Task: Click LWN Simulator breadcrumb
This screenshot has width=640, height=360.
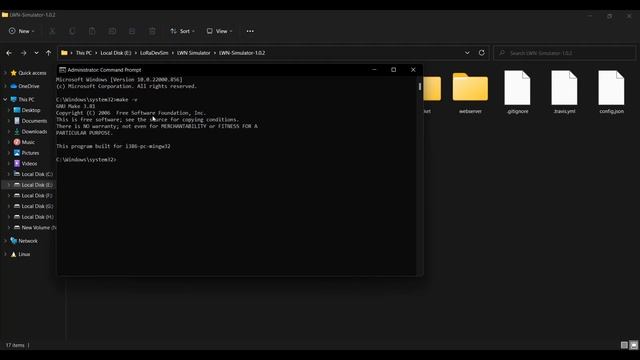Action: tap(193, 53)
